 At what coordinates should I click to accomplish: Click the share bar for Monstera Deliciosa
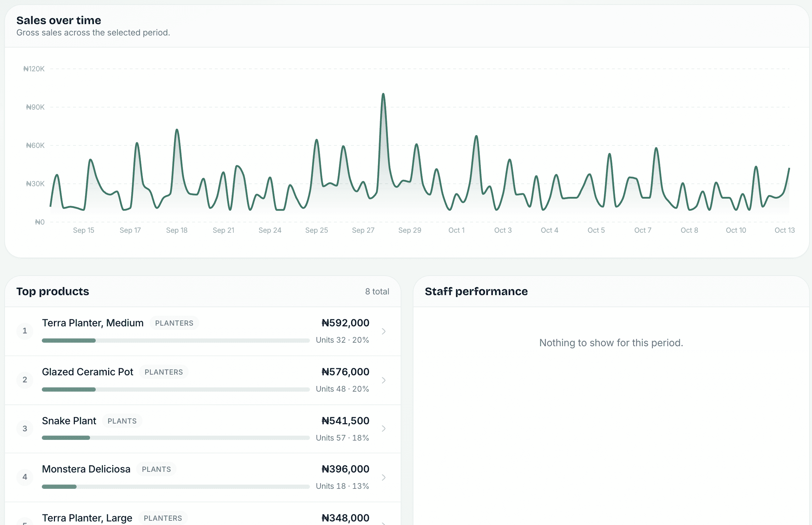(x=176, y=487)
